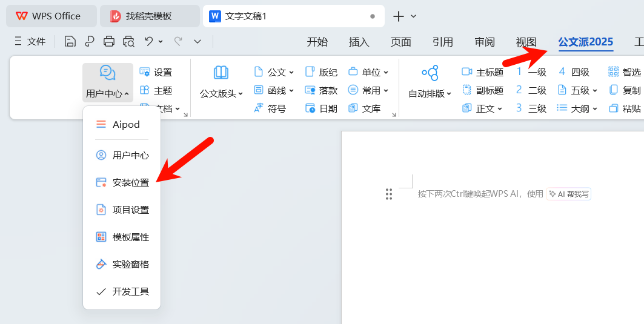Open the 文件 menu

coord(30,41)
